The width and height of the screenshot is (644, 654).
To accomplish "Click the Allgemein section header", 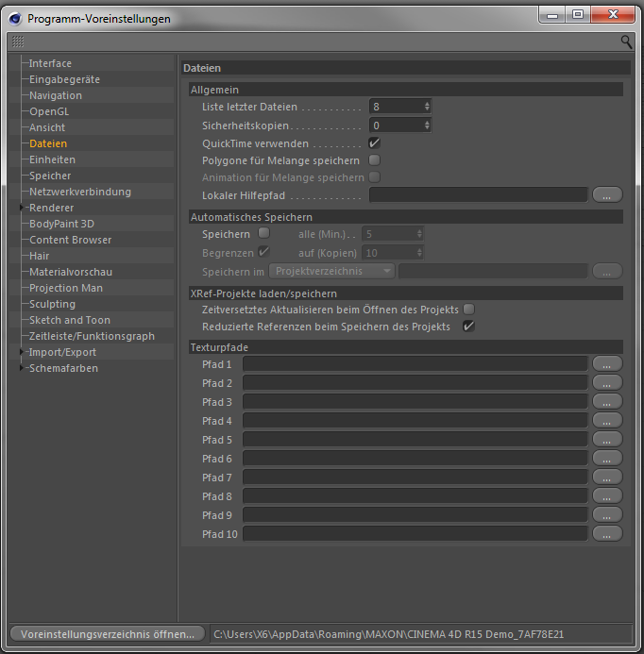I will click(406, 90).
